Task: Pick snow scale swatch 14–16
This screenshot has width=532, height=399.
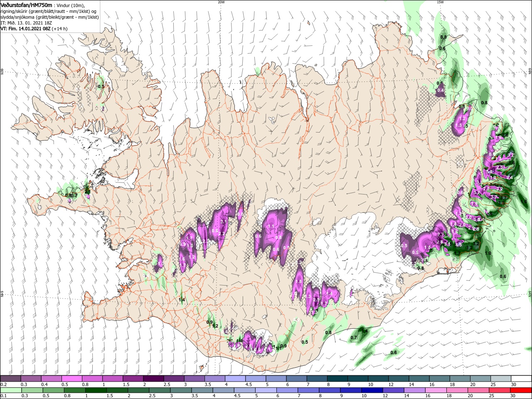Action: [x=419, y=379]
